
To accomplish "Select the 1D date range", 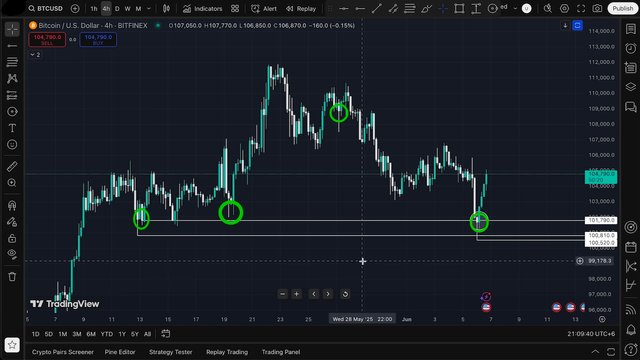I will pos(36,334).
